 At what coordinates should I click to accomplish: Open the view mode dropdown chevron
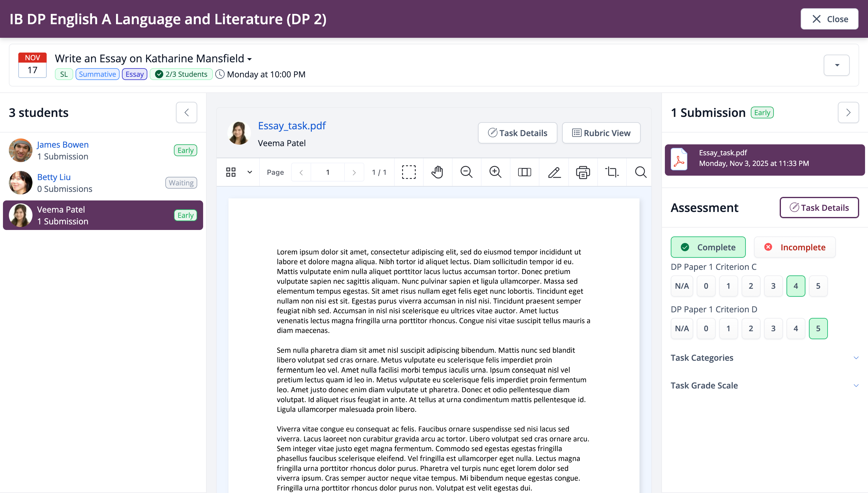tap(249, 172)
